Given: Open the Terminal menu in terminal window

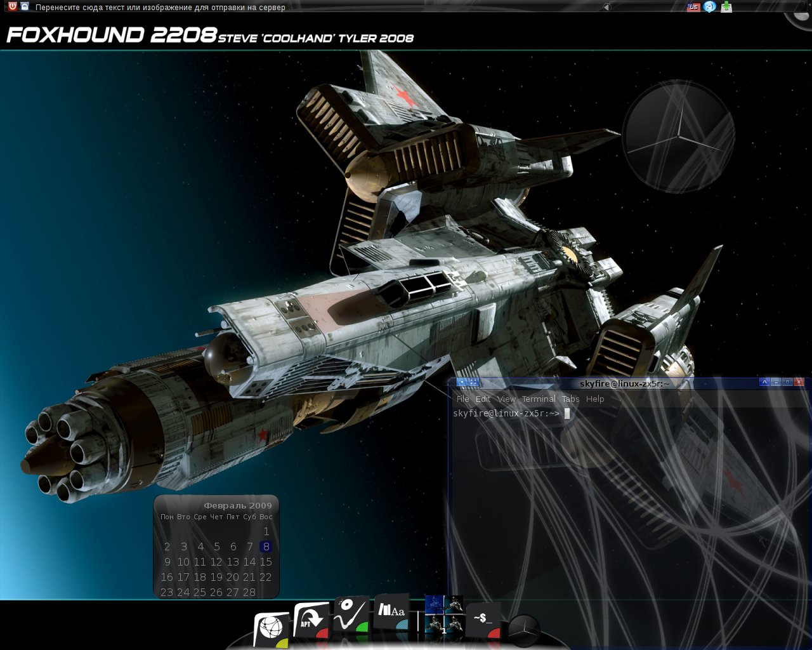Looking at the screenshot, I should [539, 399].
